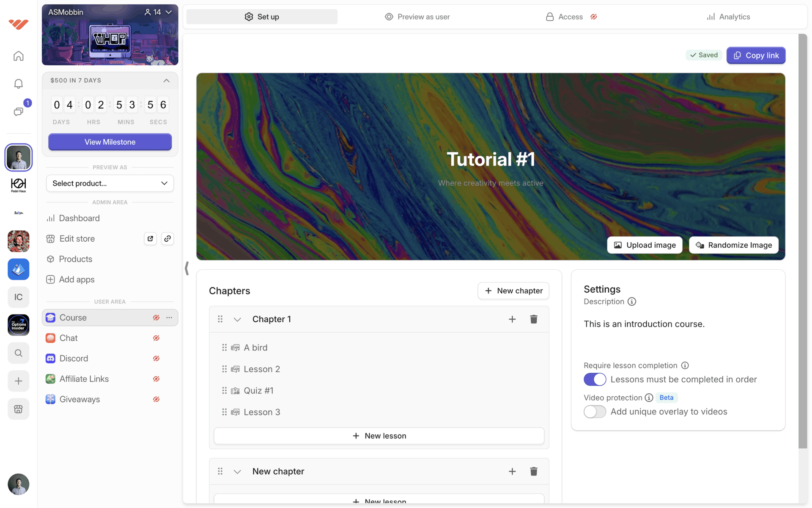812x508 pixels.
Task: Click Upload image button
Action: pos(645,245)
